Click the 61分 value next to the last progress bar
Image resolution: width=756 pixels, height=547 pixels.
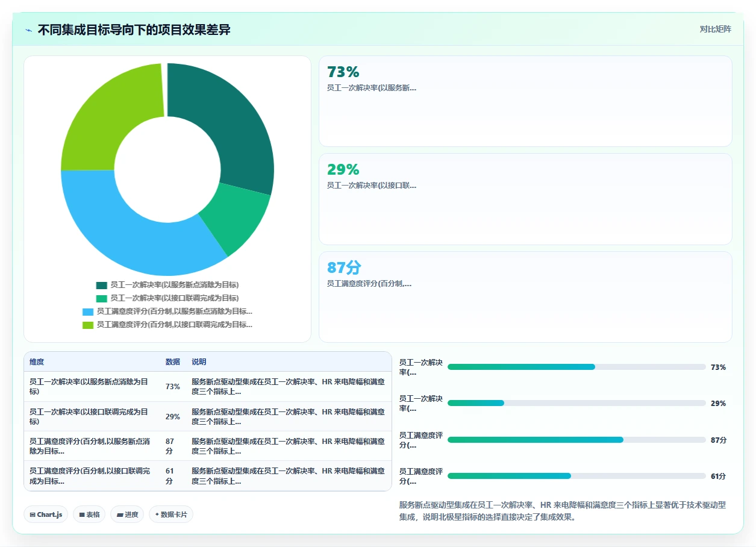point(718,477)
